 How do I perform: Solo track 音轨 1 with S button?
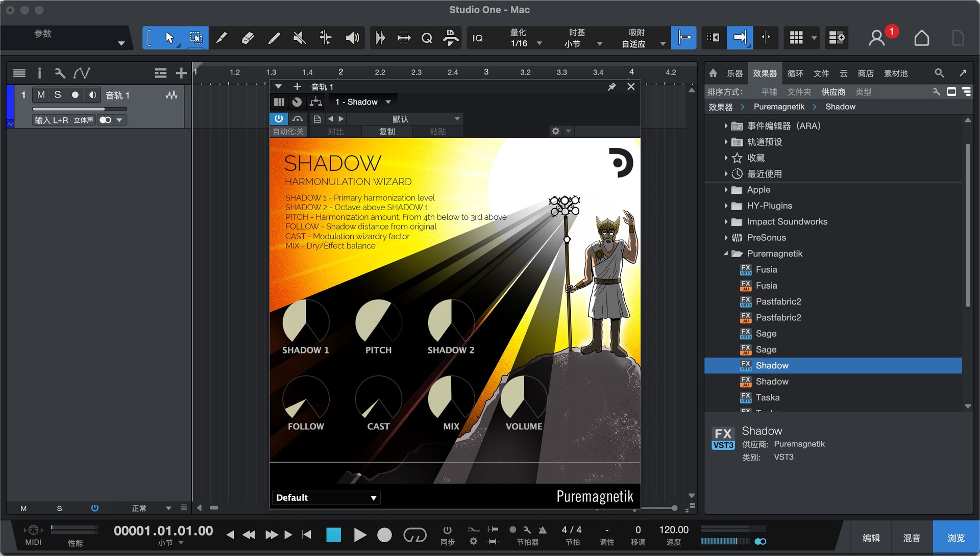pyautogui.click(x=58, y=95)
